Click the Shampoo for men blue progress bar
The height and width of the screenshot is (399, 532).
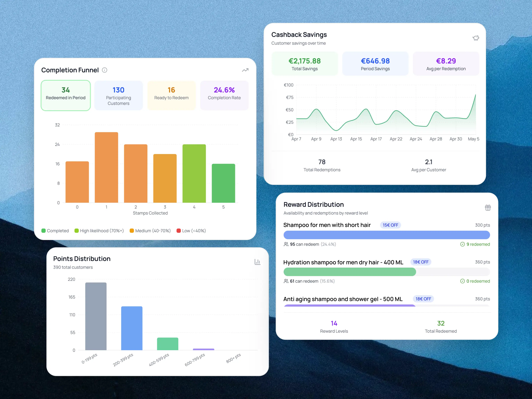point(387,235)
